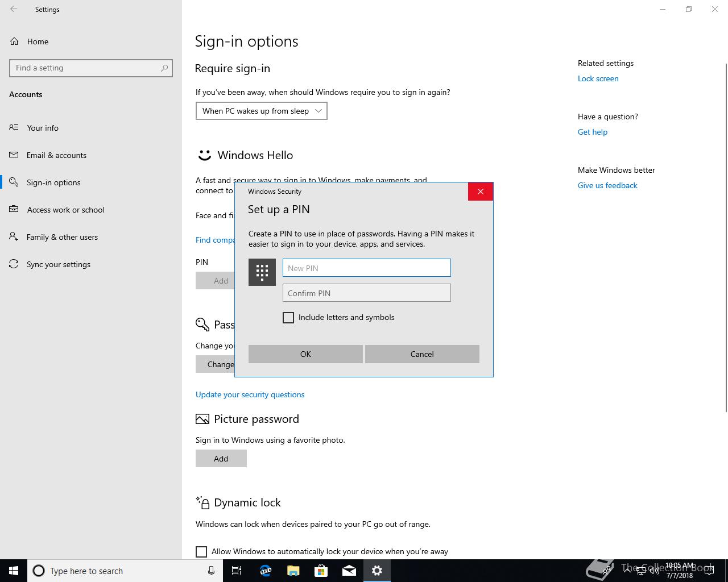This screenshot has width=728, height=582.
Task: Click the Cortana circle icon
Action: [39, 571]
